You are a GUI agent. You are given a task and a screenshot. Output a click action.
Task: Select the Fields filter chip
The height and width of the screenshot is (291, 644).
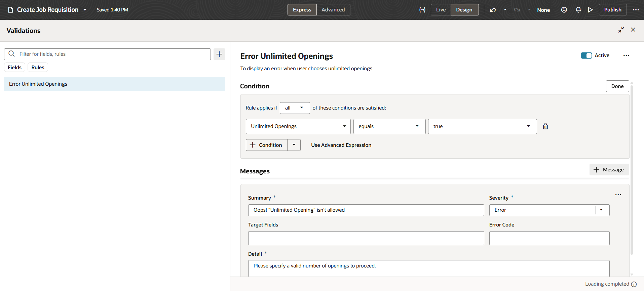(14, 68)
